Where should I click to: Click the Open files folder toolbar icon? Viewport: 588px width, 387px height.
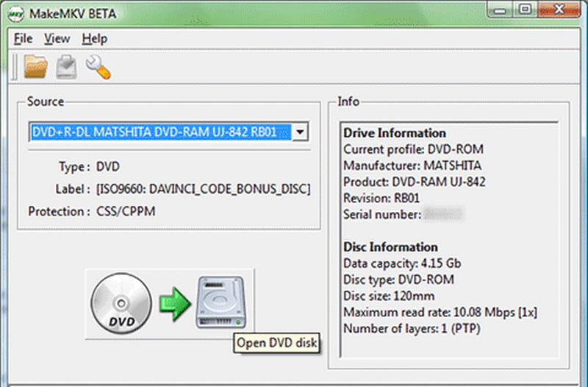[x=35, y=67]
